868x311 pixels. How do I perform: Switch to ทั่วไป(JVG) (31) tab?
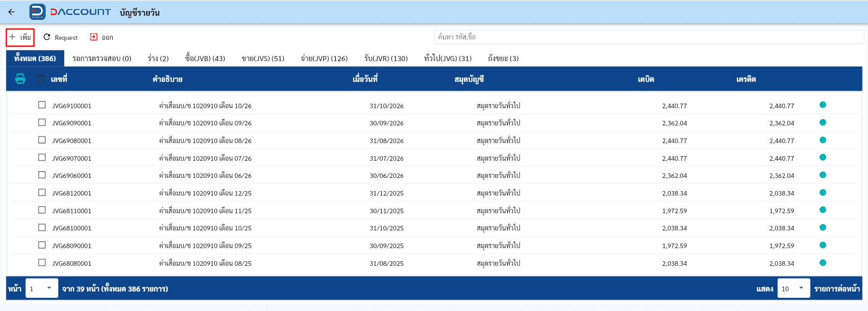(x=448, y=58)
